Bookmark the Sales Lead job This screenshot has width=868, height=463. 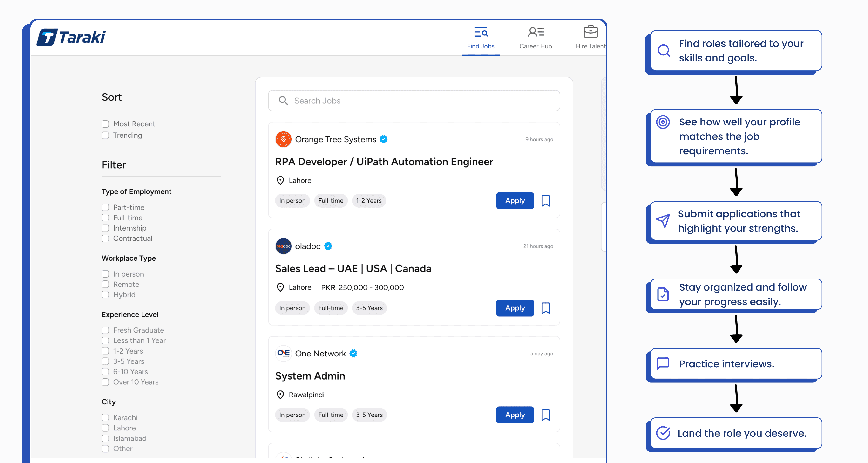[546, 308]
